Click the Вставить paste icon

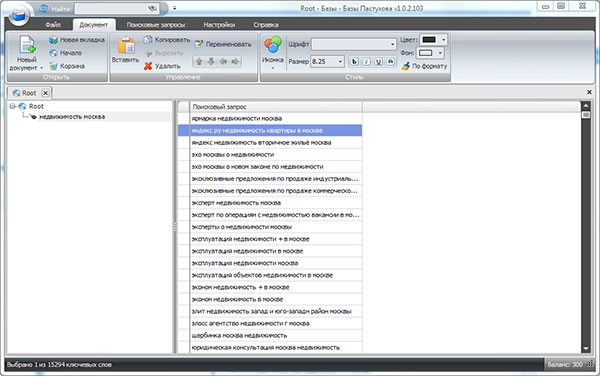[126, 45]
